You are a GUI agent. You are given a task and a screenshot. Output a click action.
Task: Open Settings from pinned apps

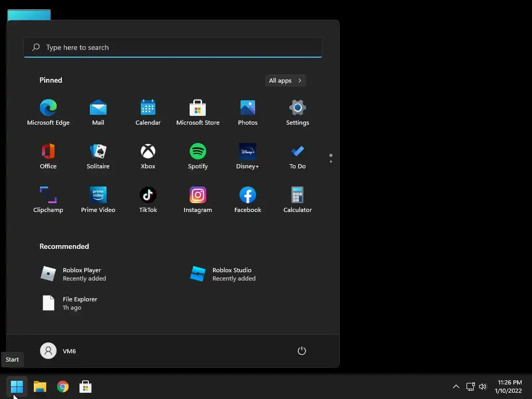click(x=298, y=113)
